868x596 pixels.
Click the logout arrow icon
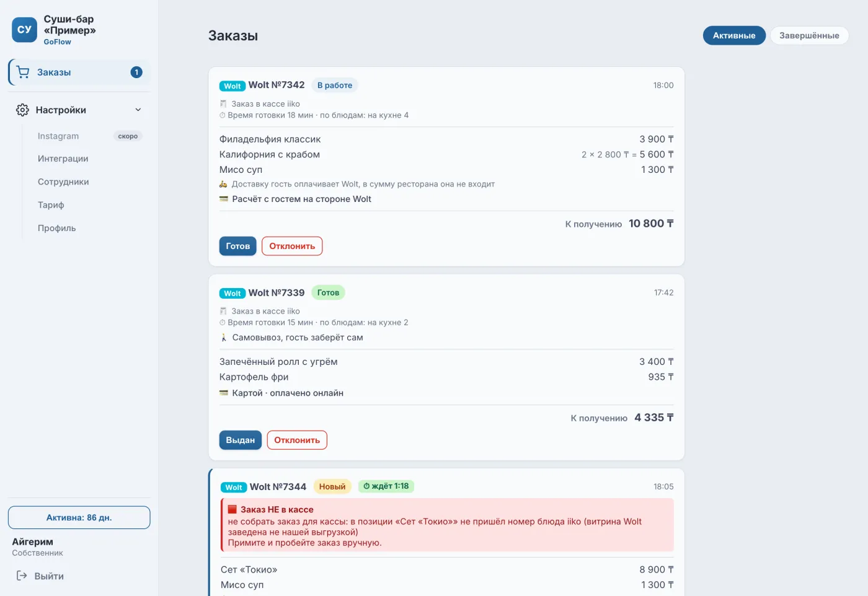tap(22, 576)
